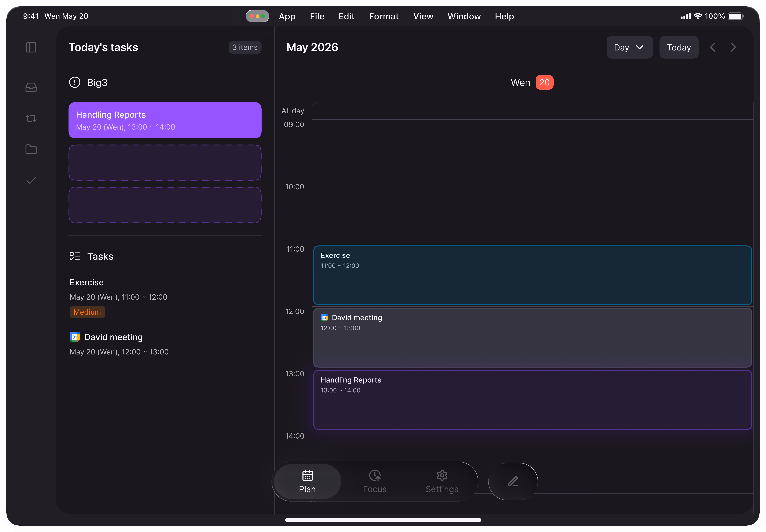Click the 3 items badge
Screen dimensions: 766x532
(245, 47)
